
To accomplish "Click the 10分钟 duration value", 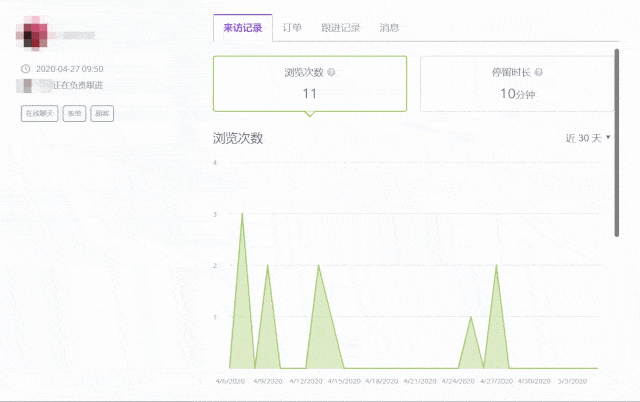I will [518, 94].
